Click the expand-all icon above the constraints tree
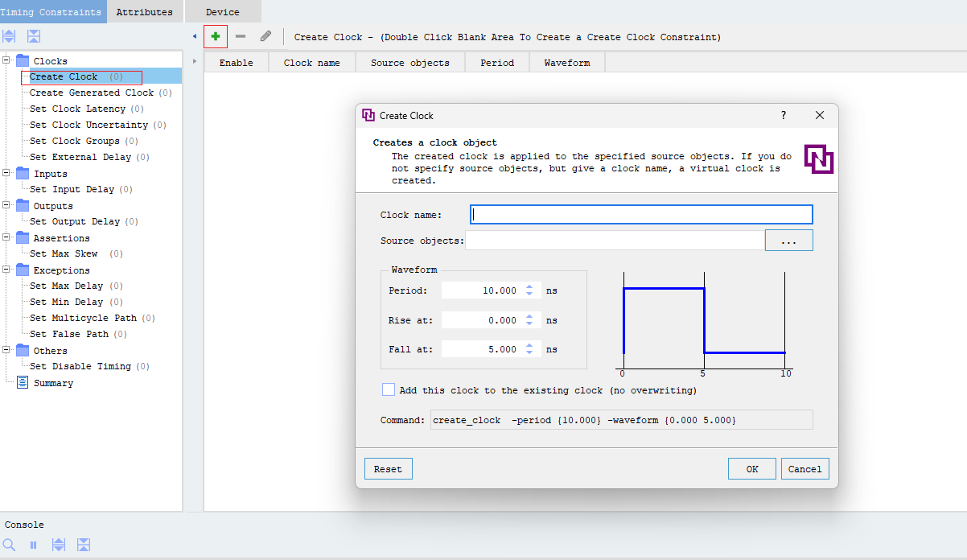The width and height of the screenshot is (967, 560). (9, 36)
